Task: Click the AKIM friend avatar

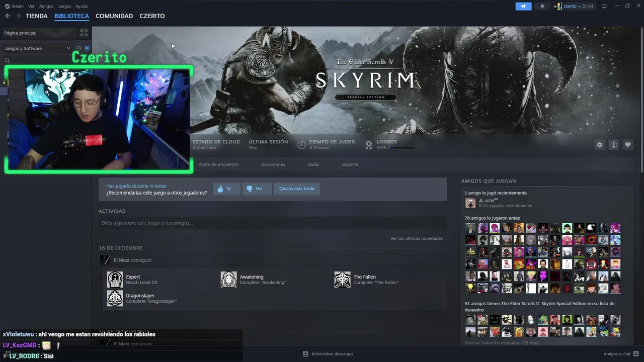Action: [x=470, y=203]
